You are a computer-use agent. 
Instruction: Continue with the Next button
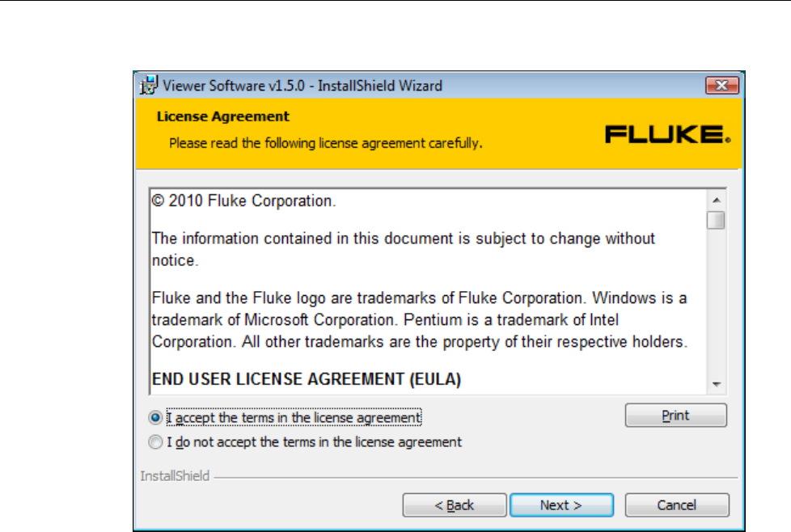pos(561,505)
